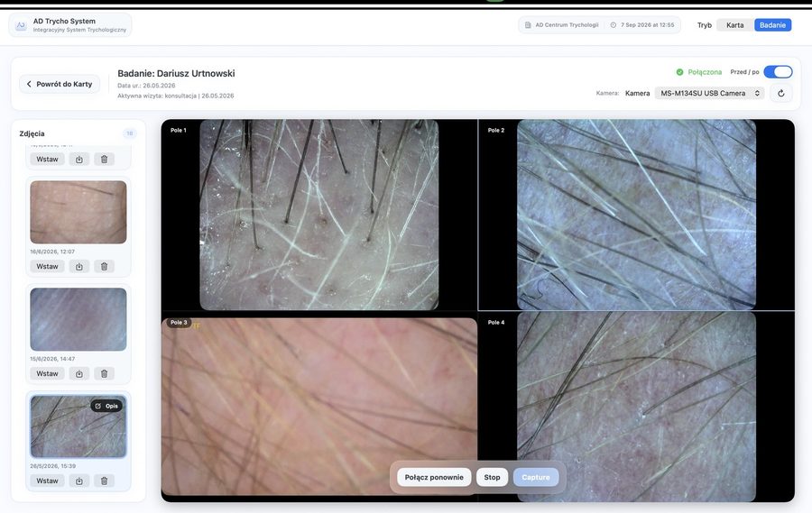Go back via Powrót do Karty
The height and width of the screenshot is (513, 812).
(59, 84)
